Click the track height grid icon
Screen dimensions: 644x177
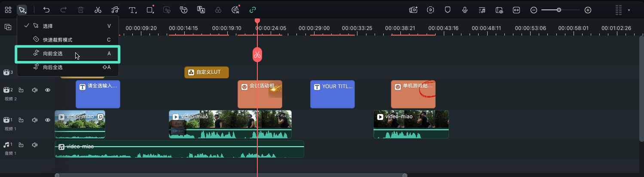coord(619,10)
